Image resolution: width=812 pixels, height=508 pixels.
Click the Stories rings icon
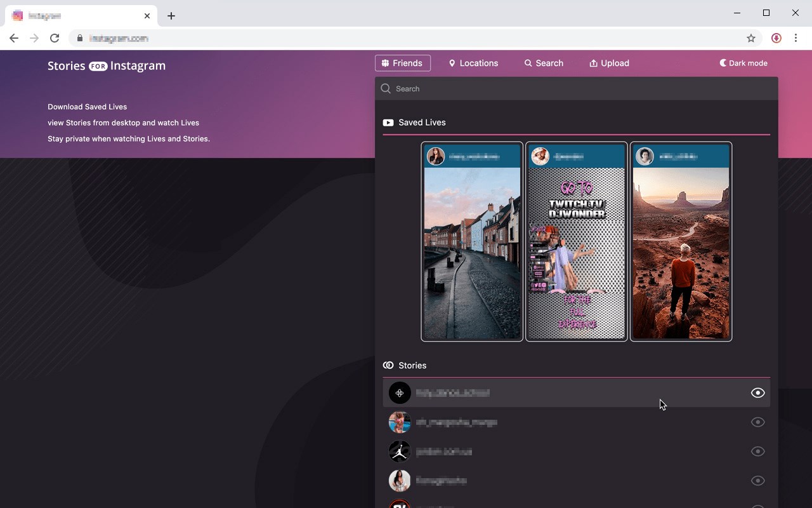tap(388, 365)
